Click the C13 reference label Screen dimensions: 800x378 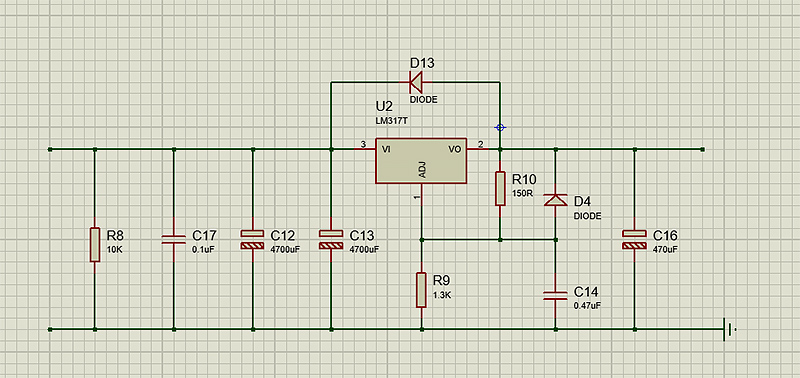(x=362, y=236)
